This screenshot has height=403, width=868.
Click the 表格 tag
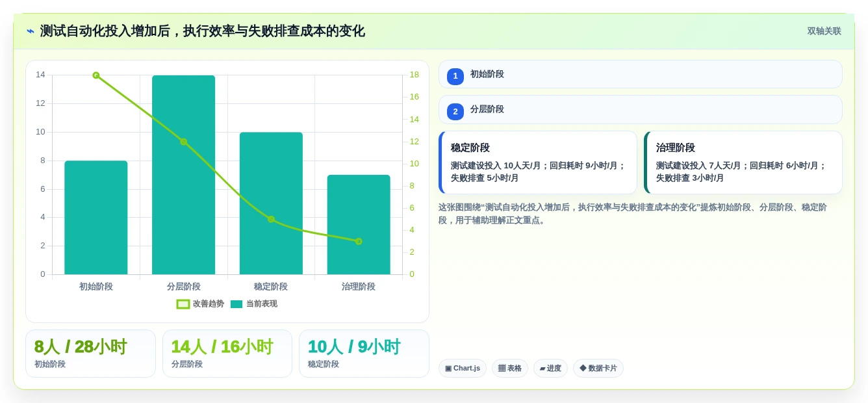[x=510, y=369]
